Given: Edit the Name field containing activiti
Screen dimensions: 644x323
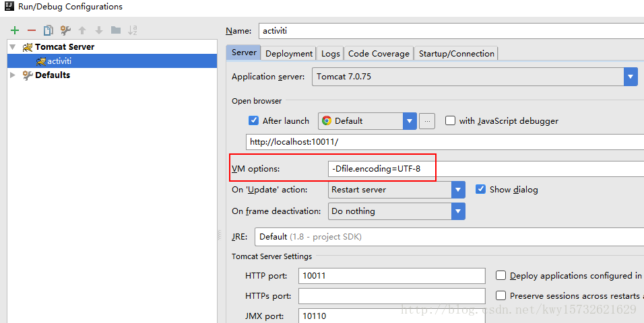Looking at the screenshot, I should [451, 31].
